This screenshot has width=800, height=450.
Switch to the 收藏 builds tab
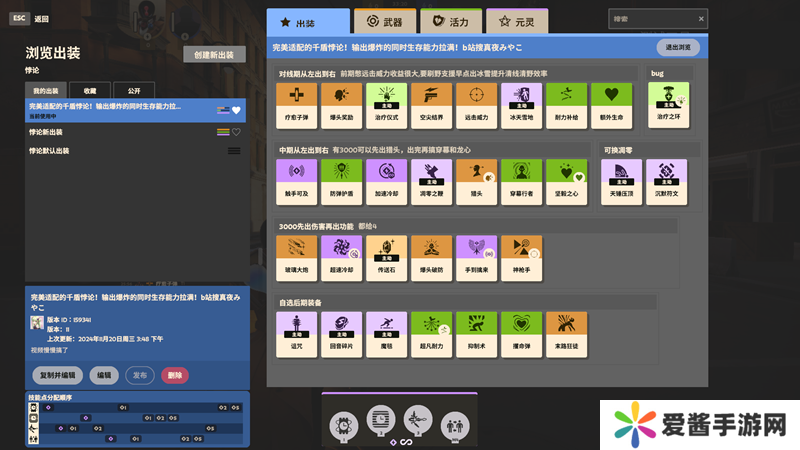(90, 90)
